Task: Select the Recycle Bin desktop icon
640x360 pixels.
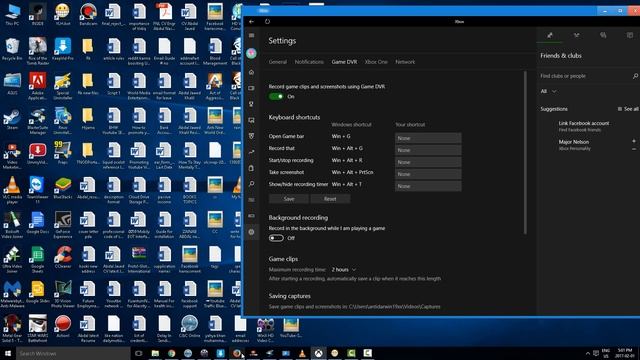Action: pyautogui.click(x=12, y=49)
